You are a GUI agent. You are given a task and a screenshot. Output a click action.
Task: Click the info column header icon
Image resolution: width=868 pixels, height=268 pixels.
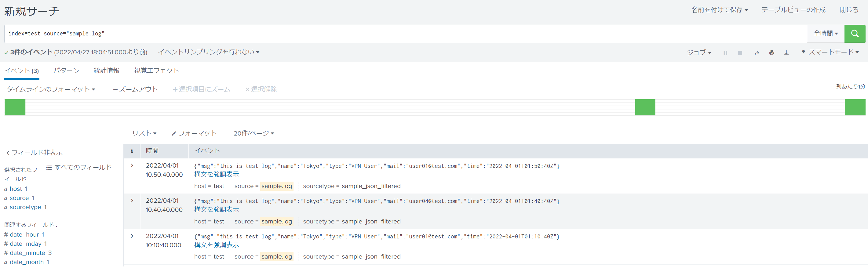132,151
